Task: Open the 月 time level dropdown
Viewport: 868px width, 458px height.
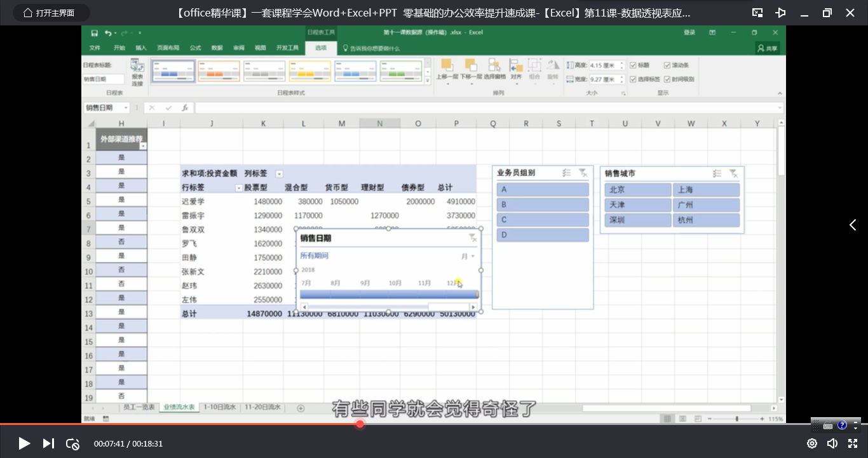Action: pos(468,256)
